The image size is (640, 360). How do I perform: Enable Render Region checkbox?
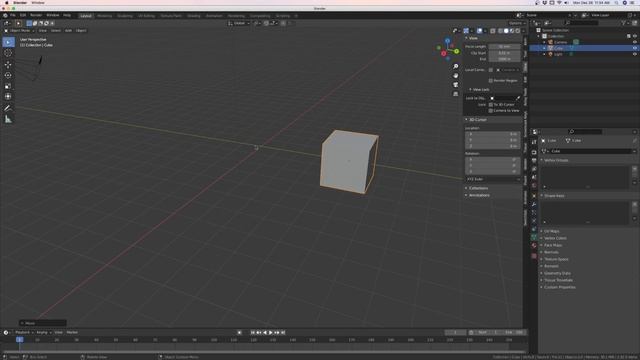coord(491,81)
